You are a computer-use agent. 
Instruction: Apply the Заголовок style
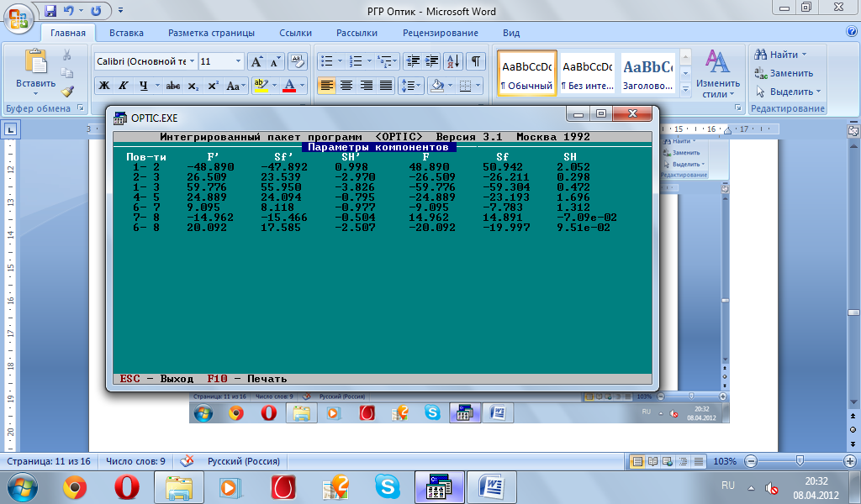coord(647,73)
